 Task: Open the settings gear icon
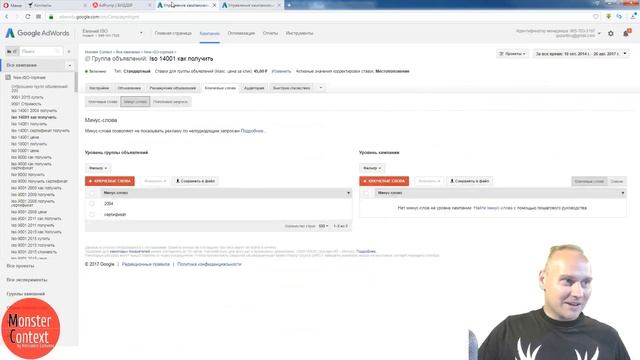611,33
